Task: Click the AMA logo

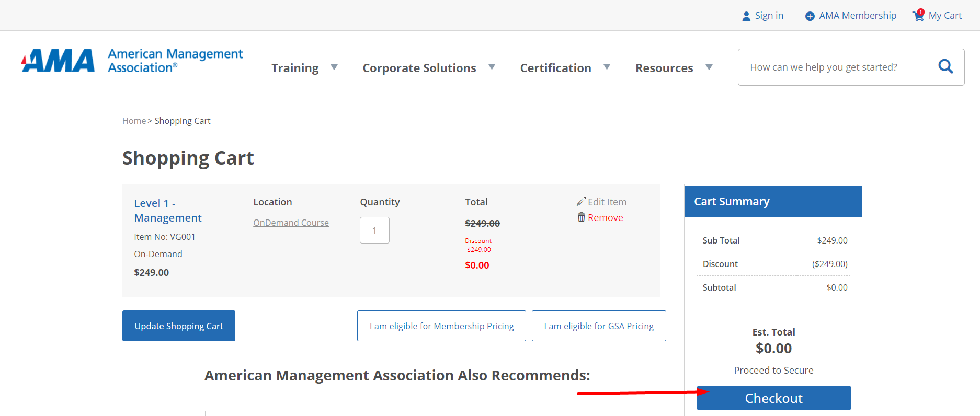Action: (58, 61)
